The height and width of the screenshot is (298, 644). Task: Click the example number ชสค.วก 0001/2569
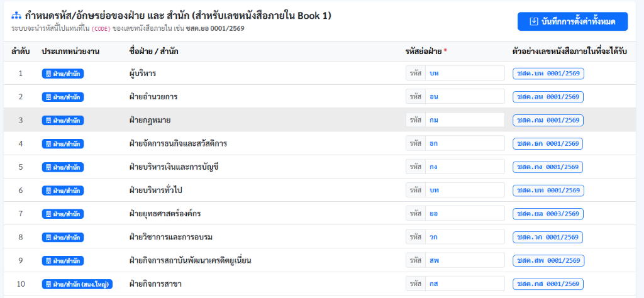(x=548, y=237)
